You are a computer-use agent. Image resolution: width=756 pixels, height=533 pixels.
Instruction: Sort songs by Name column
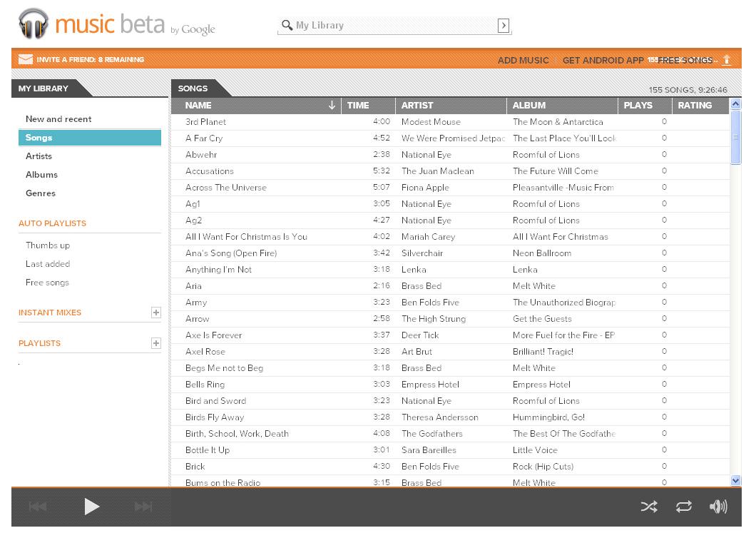tap(256, 105)
